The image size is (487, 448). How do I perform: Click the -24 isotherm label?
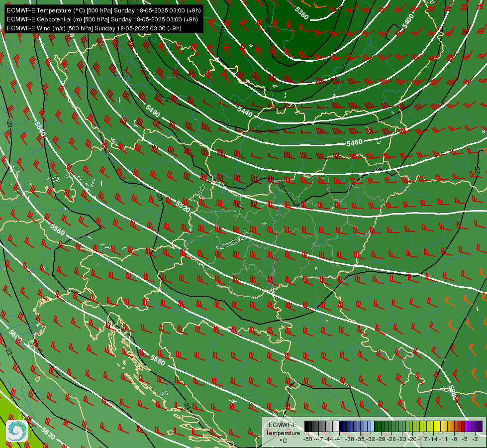(187, 405)
